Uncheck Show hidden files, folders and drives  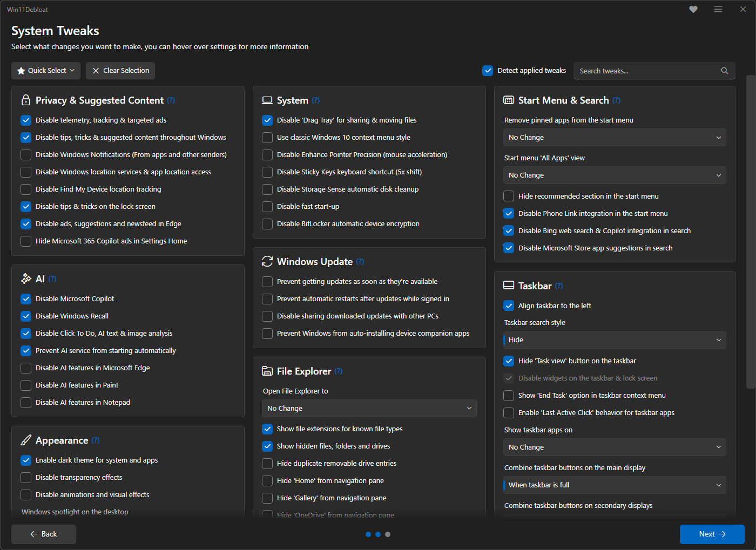coord(267,446)
